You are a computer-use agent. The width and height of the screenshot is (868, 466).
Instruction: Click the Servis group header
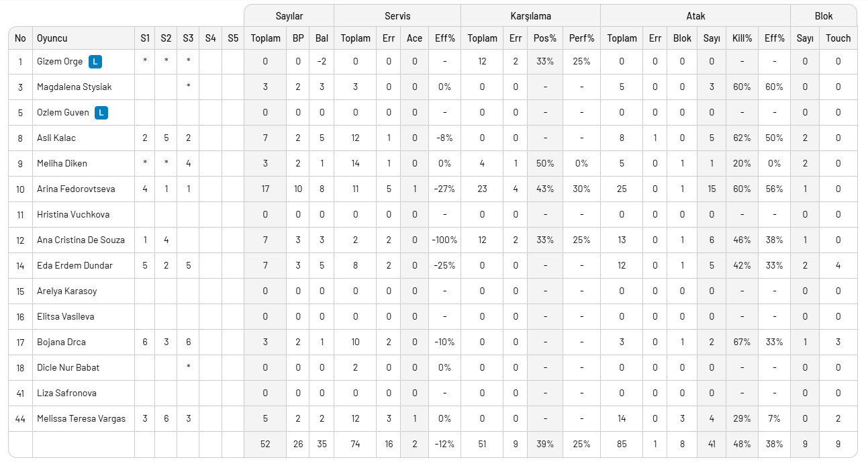pos(397,15)
